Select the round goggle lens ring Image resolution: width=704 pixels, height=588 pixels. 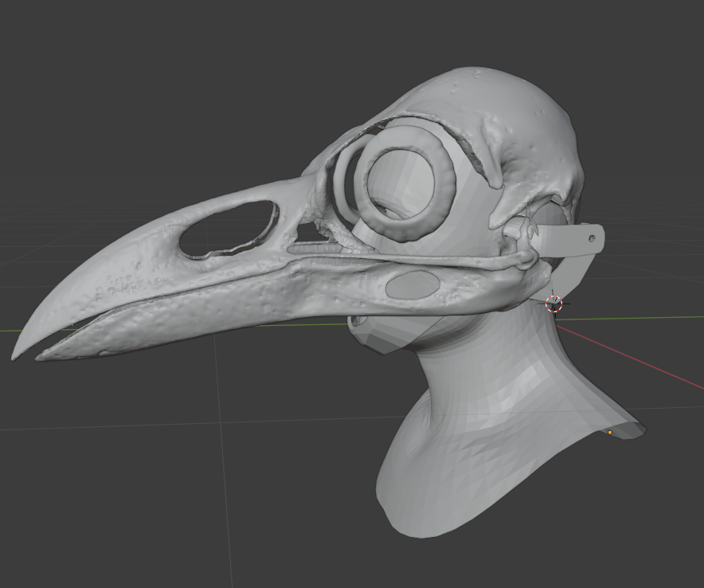tap(407, 183)
